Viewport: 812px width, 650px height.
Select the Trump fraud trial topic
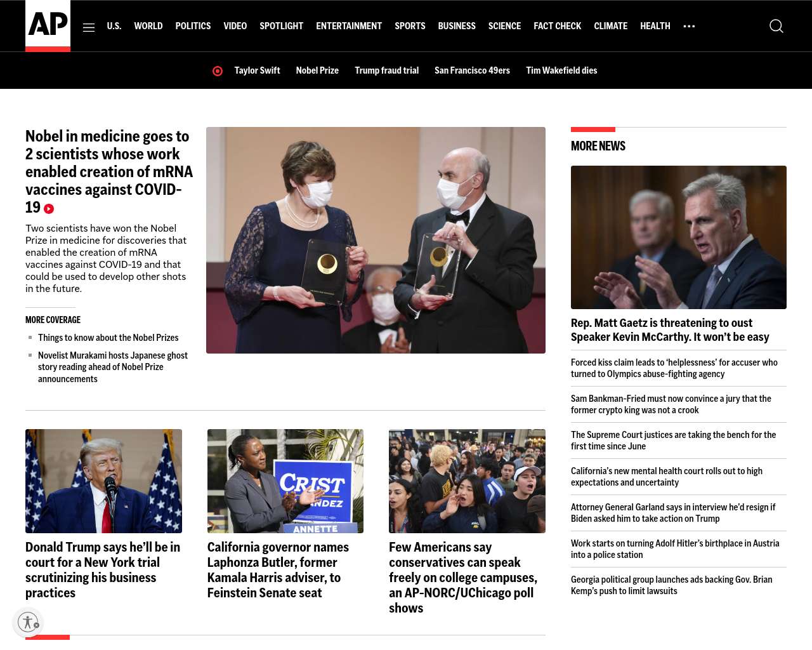pyautogui.click(x=386, y=70)
